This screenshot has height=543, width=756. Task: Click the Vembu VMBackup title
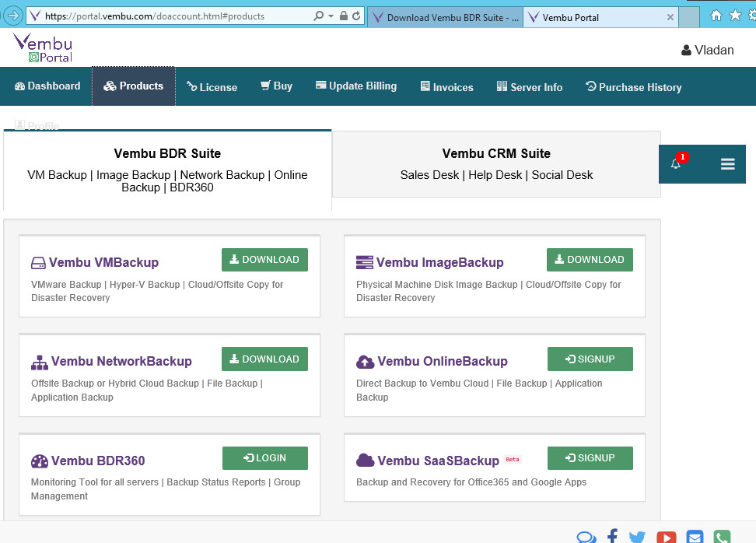(x=103, y=262)
